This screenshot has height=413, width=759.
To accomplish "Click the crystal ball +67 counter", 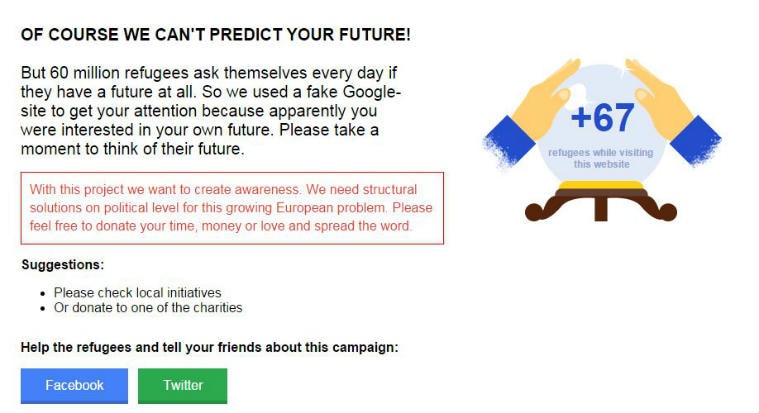I will point(602,118).
